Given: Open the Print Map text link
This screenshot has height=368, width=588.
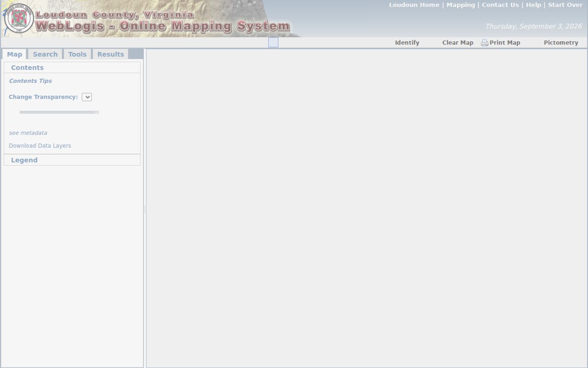Looking at the screenshot, I should [x=505, y=42].
